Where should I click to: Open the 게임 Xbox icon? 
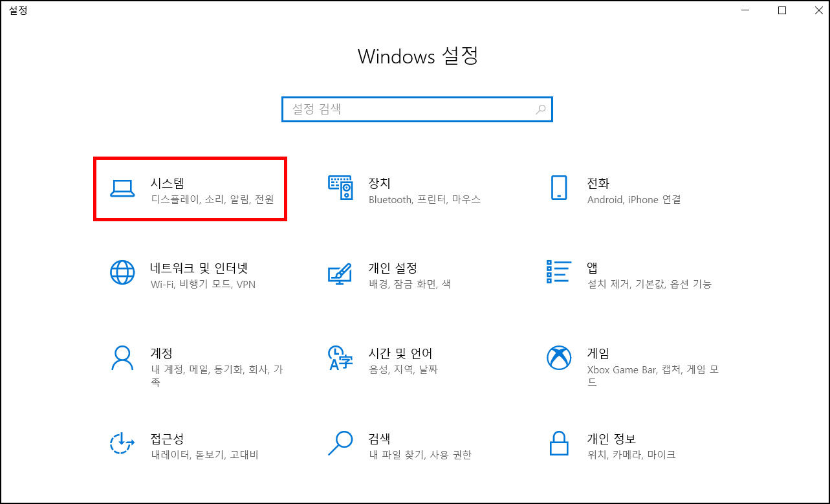(x=559, y=358)
